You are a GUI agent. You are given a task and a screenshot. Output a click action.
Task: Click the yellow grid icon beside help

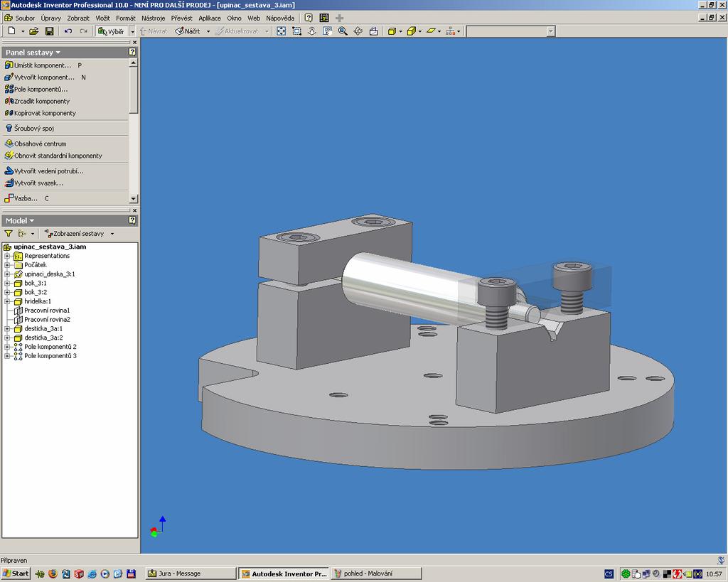click(324, 18)
